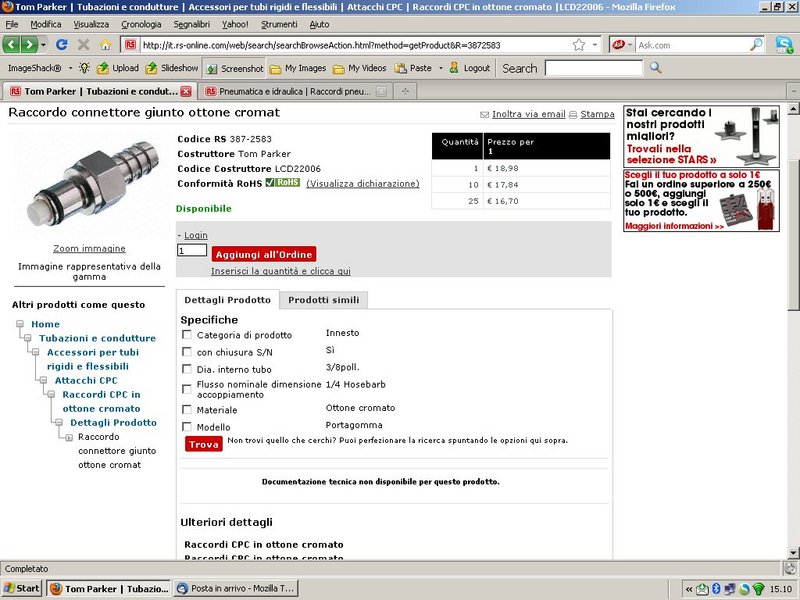Collapse the Attacchi CPC tree node
The height and width of the screenshot is (600, 800).
coord(43,380)
